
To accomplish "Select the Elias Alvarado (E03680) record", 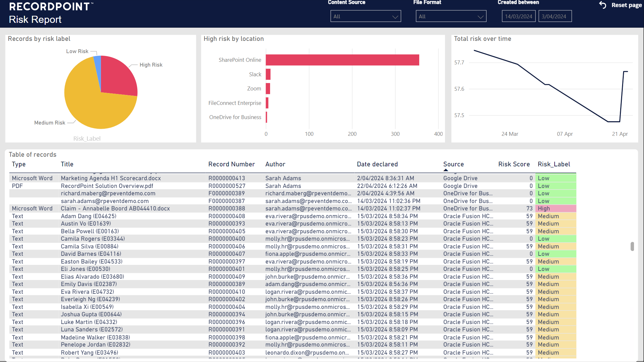I will pos(293,277).
